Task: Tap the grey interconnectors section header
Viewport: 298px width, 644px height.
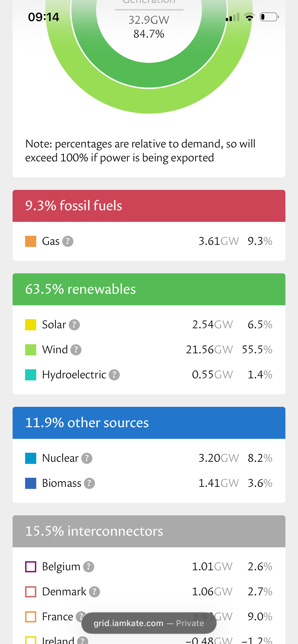Action: (x=149, y=531)
